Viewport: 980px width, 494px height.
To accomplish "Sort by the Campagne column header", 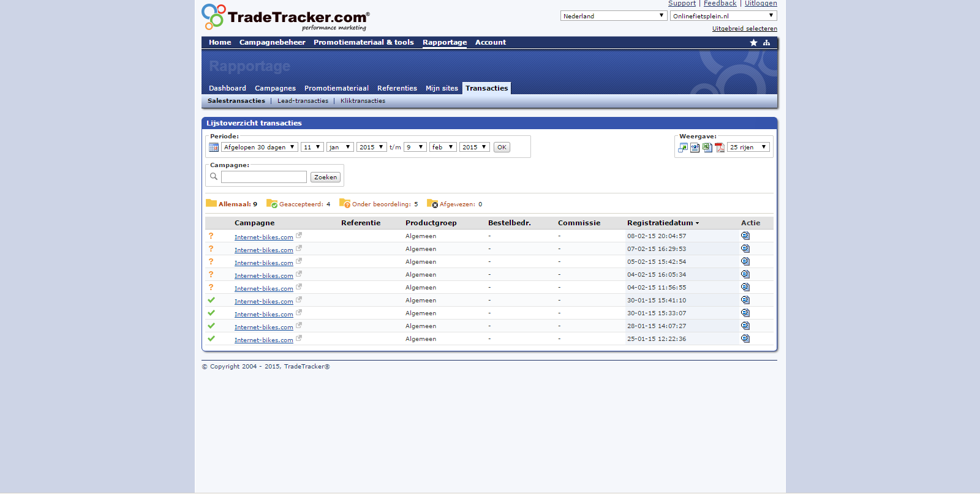I will point(254,223).
